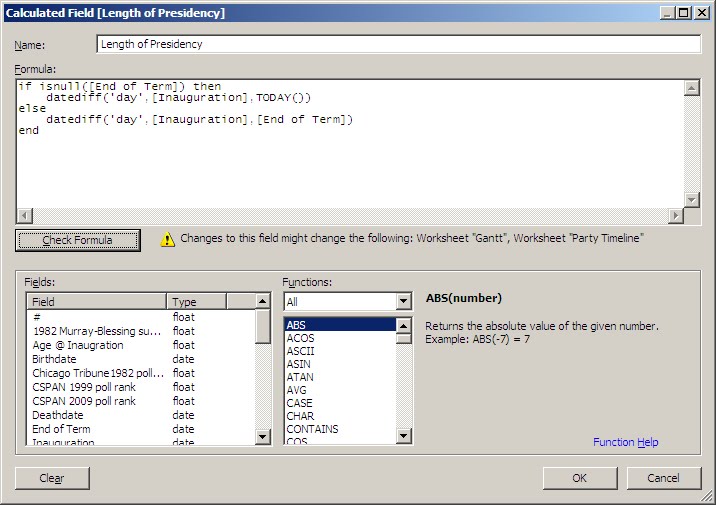Screen dimensions: 716x505
Task: Select 1982 Murray-Blessing survey field
Action: [x=142, y=331]
